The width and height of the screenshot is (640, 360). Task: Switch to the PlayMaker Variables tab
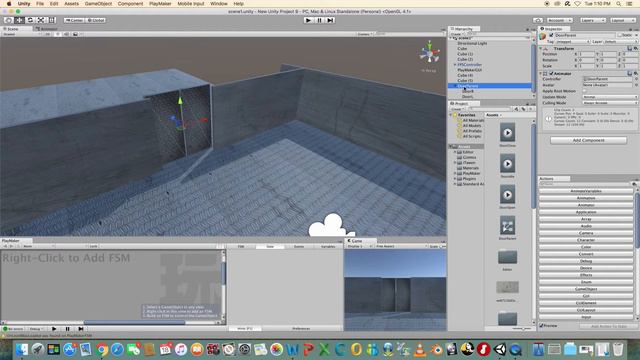(x=328, y=247)
